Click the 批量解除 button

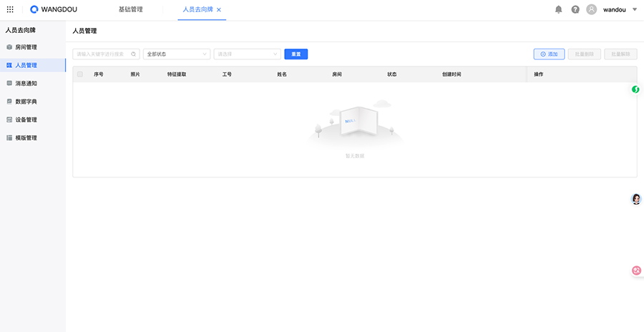tap(620, 54)
